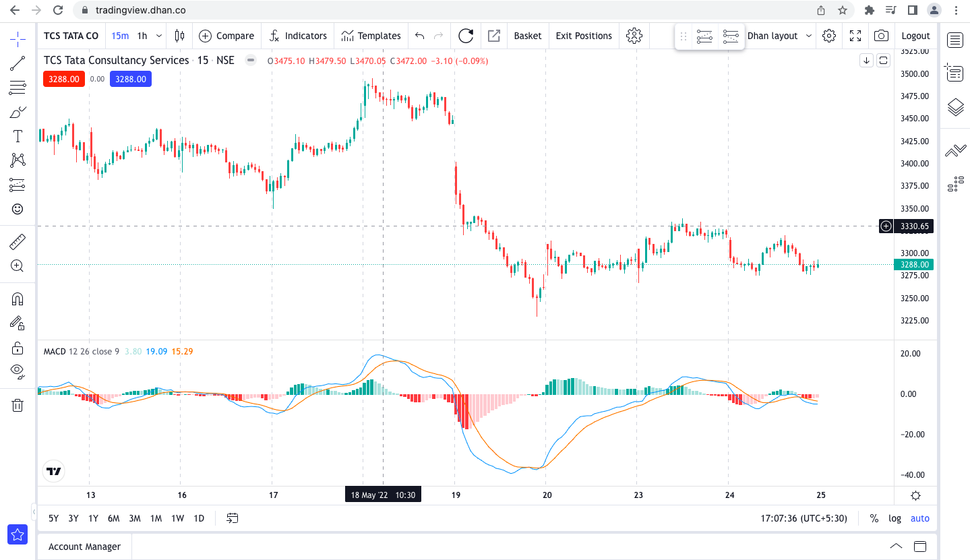Viewport: 970px width, 560px height.
Task: Select the 15m timeframe
Action: 120,36
